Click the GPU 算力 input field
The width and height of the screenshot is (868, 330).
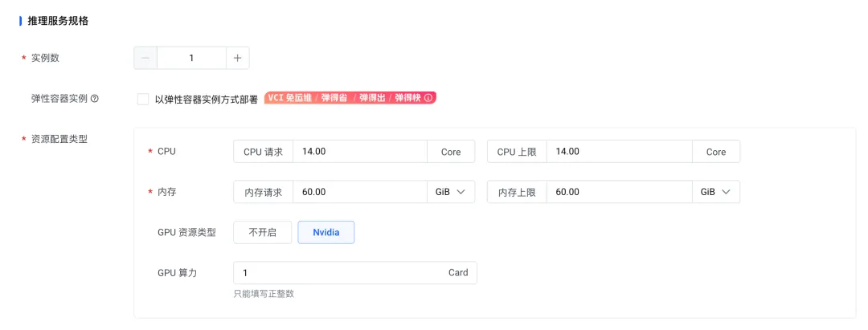click(x=338, y=272)
